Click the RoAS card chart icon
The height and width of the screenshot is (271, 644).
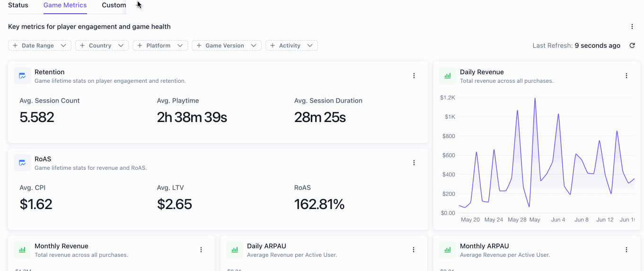point(22,163)
